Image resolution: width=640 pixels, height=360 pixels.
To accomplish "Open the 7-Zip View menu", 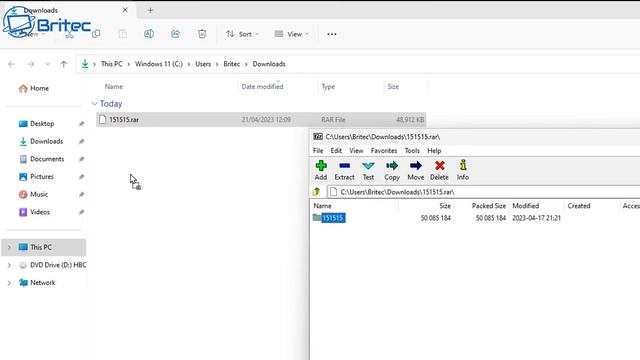I will 356,151.
